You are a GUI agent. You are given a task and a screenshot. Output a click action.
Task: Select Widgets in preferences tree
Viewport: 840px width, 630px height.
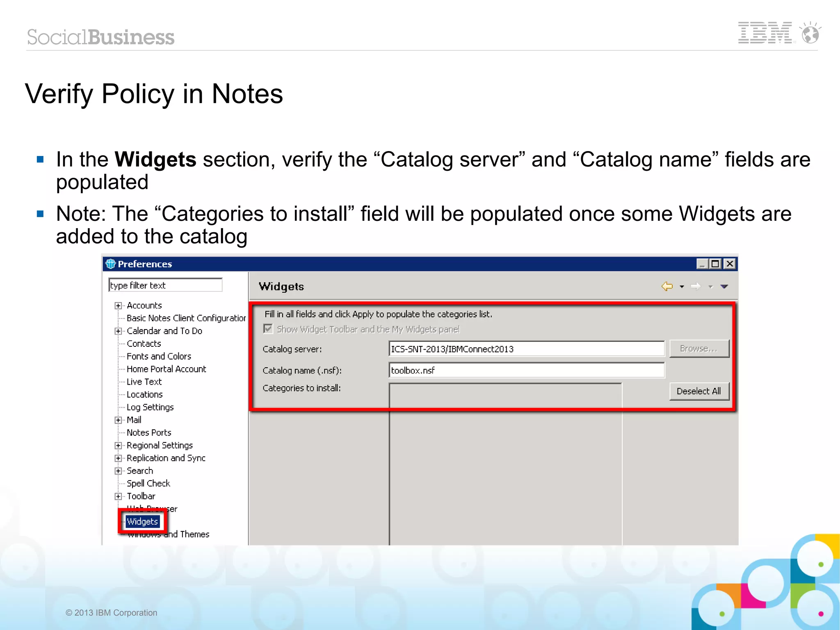click(142, 522)
